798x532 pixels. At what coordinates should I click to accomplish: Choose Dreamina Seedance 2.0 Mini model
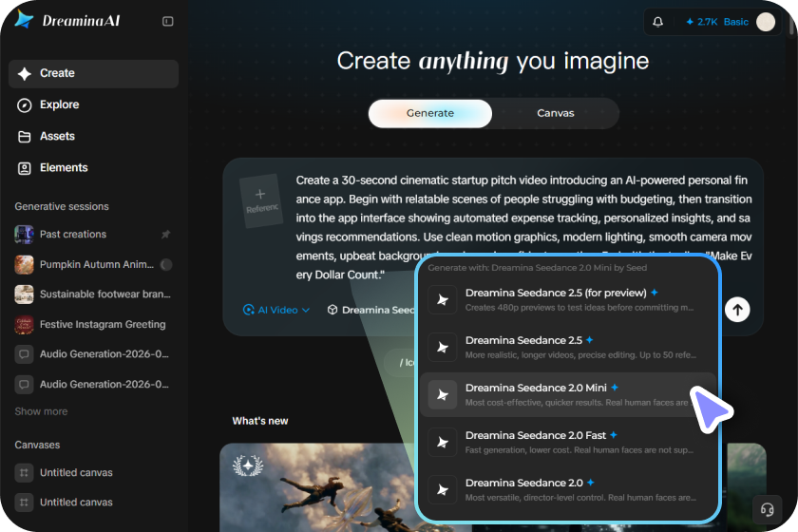568,394
